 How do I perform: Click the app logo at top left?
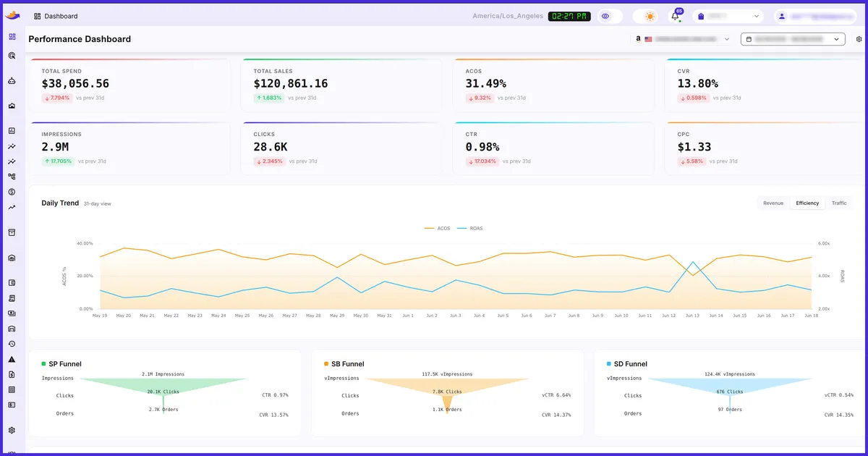[x=12, y=15]
